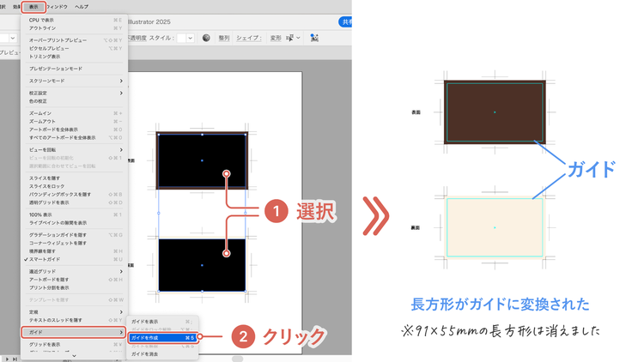The height and width of the screenshot is (362, 644).
Task: Choose スライスを隠す
Action: point(75,178)
